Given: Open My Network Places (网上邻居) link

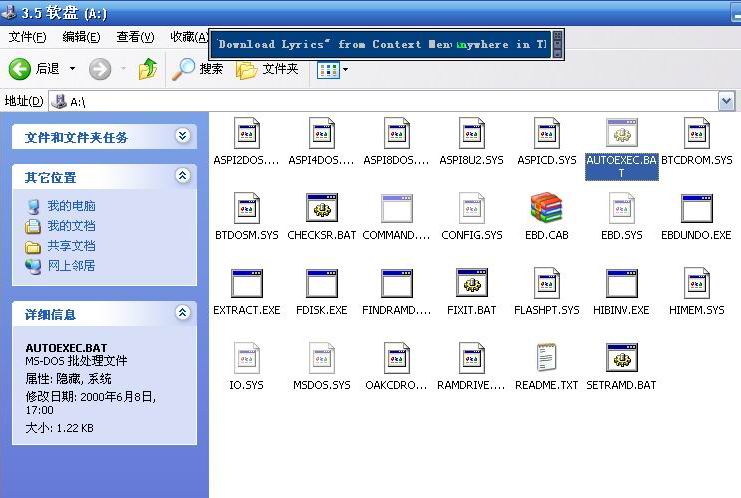Looking at the screenshot, I should (x=71, y=266).
